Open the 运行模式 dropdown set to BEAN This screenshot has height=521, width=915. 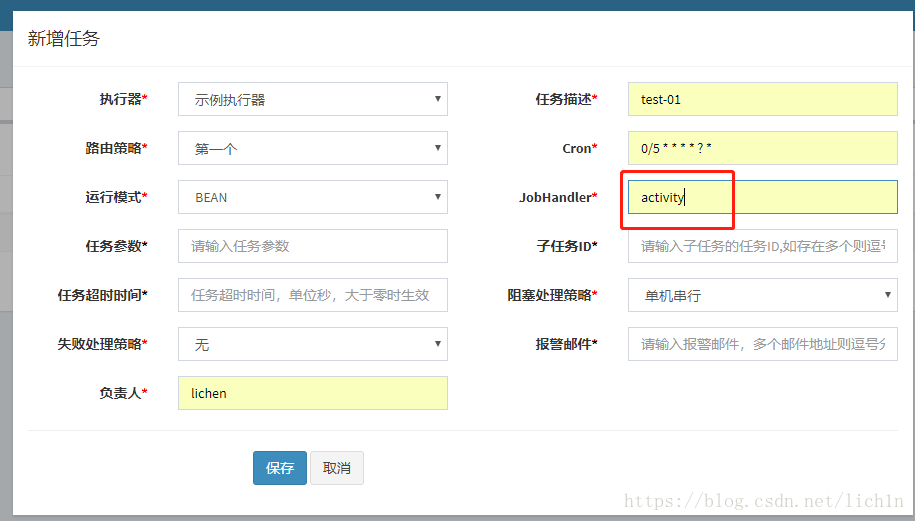(x=312, y=197)
